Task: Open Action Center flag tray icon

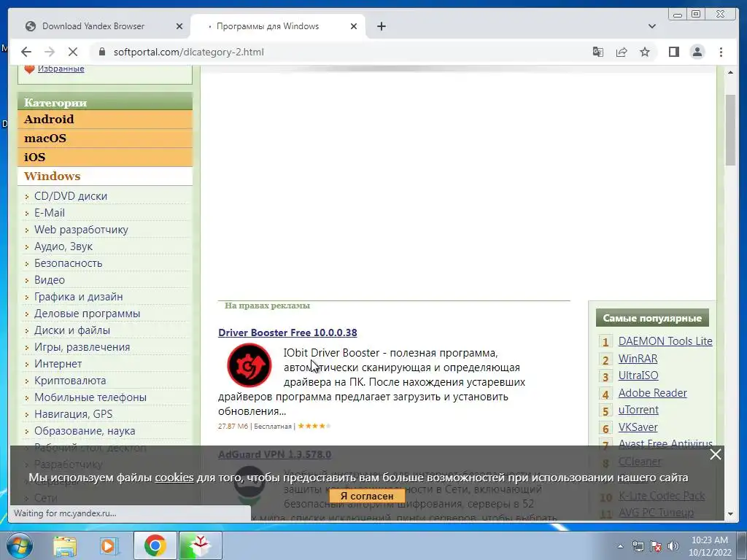Action: click(x=656, y=546)
